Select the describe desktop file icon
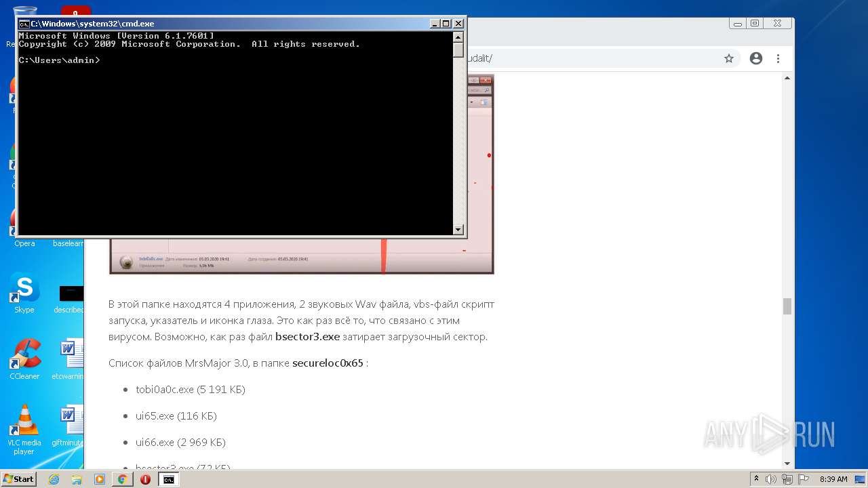 tap(71, 293)
